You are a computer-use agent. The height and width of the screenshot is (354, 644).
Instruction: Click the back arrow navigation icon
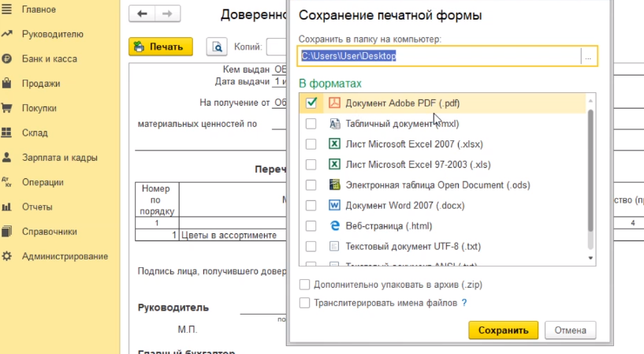pos(143,14)
